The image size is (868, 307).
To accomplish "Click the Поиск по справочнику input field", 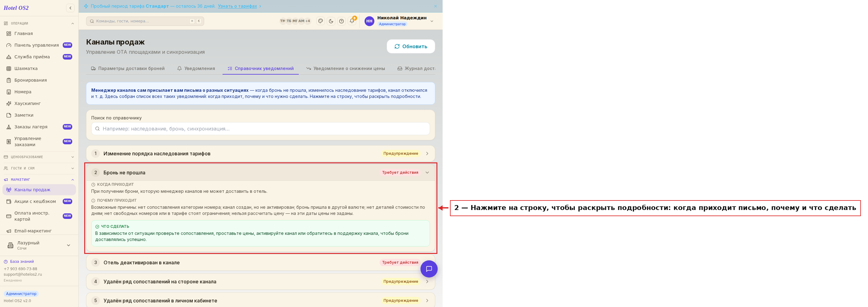I will [260, 129].
